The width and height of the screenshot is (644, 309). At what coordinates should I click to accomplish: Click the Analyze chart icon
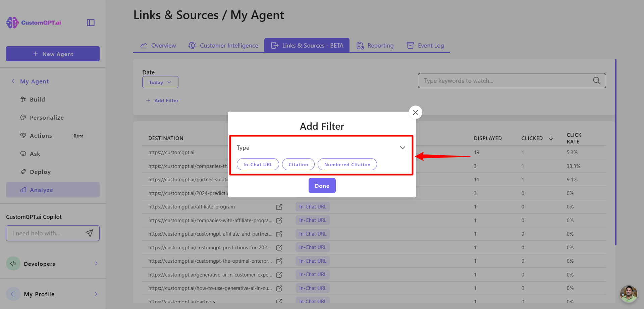coord(23,190)
